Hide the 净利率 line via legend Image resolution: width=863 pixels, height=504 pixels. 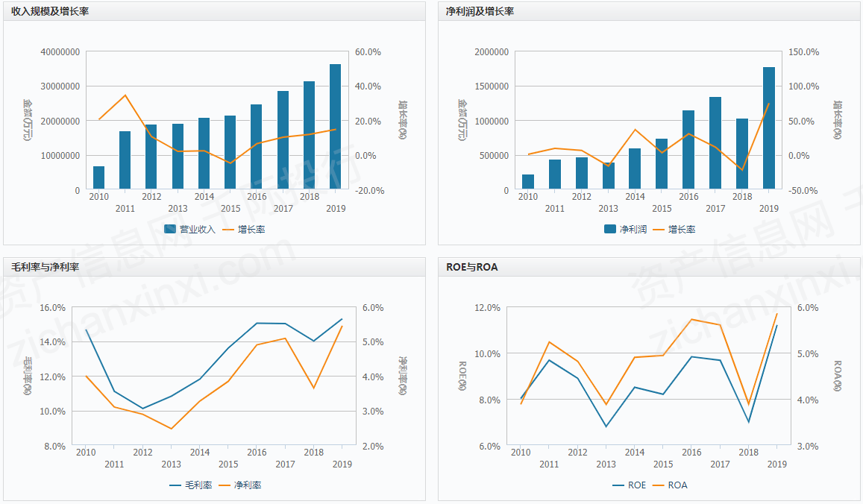tap(240, 485)
